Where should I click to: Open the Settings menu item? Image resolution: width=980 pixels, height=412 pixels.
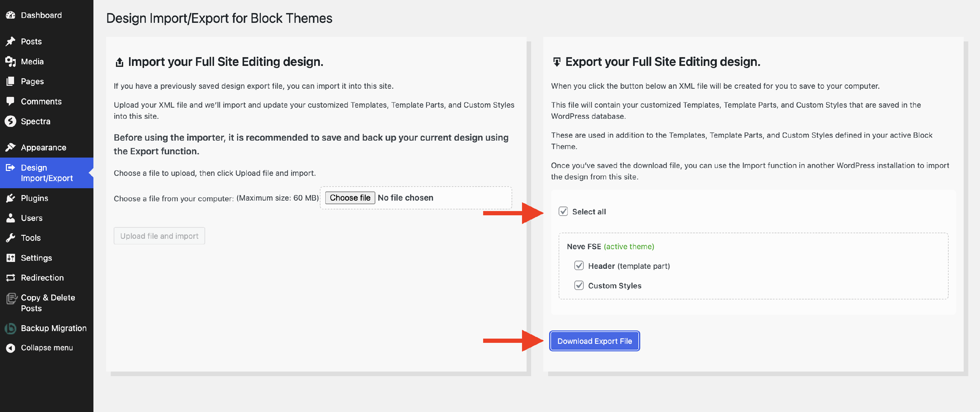[36, 258]
